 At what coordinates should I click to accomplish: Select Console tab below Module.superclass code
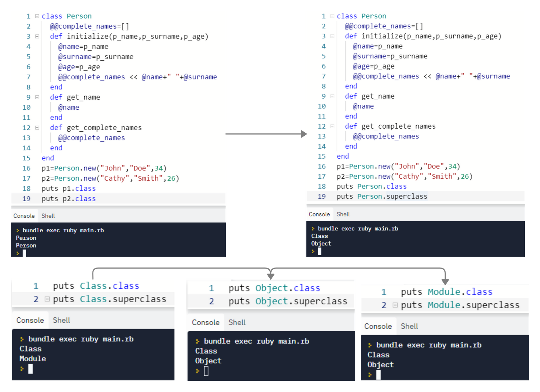[x=378, y=326]
